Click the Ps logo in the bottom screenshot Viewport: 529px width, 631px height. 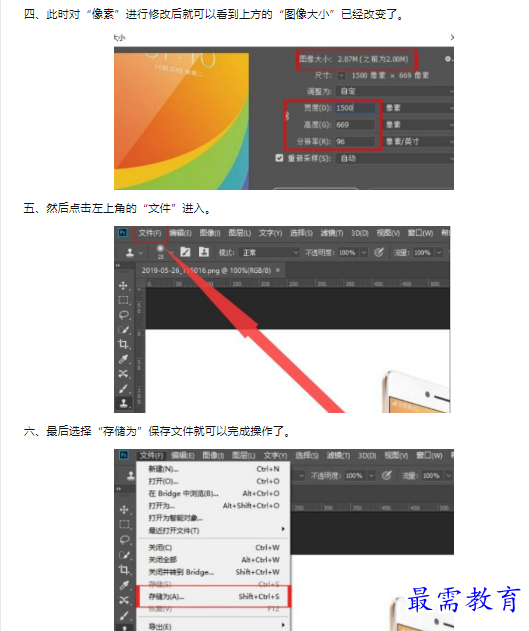pos(124,455)
